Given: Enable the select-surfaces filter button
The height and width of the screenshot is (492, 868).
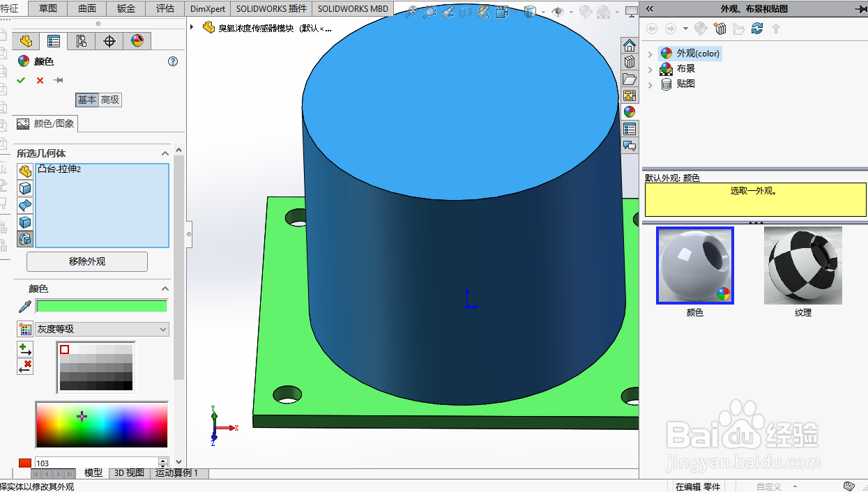Looking at the screenshot, I should (x=25, y=205).
